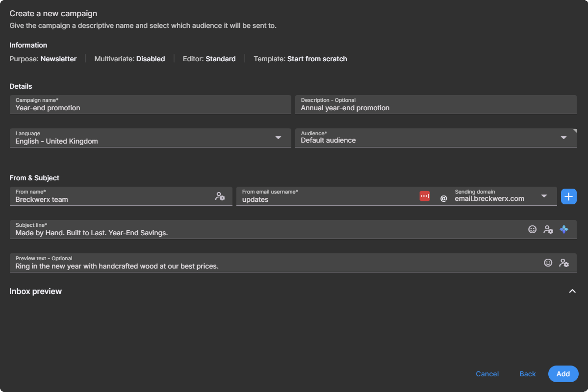Open the emoji picker for preview text
The width and height of the screenshot is (588, 392).
548,262
